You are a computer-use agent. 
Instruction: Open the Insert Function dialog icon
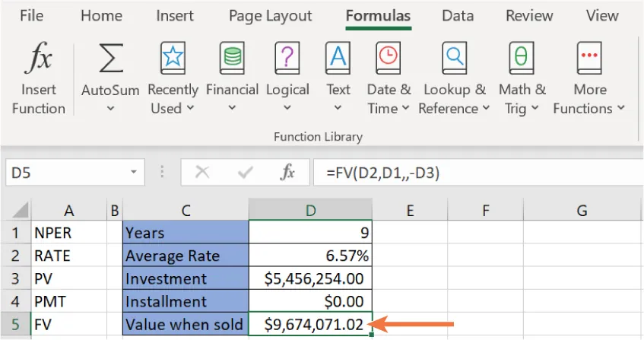[x=38, y=59]
